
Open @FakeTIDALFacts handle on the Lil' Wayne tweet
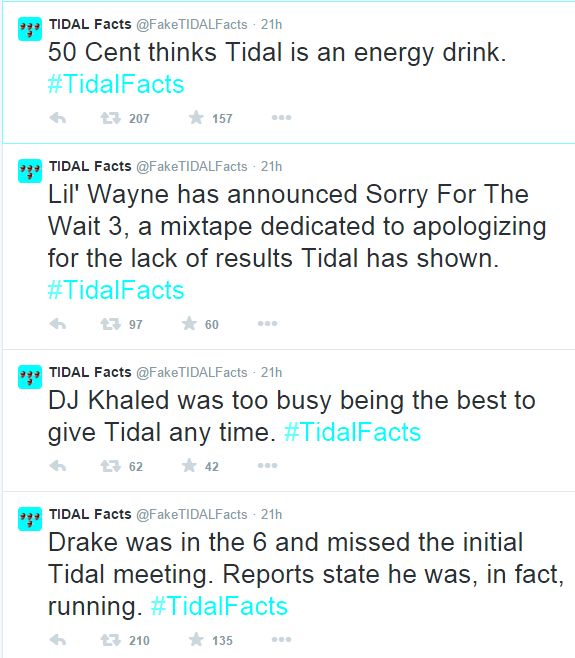pos(192,167)
